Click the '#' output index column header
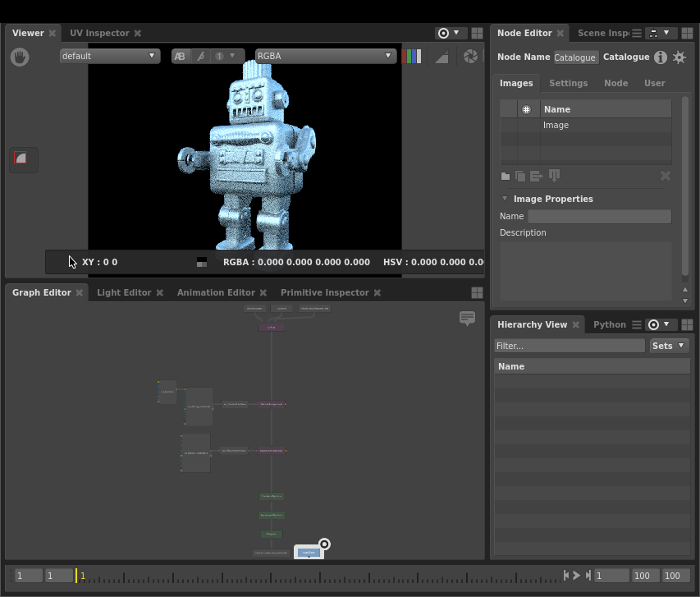The width and height of the screenshot is (700, 597). pyautogui.click(x=526, y=109)
